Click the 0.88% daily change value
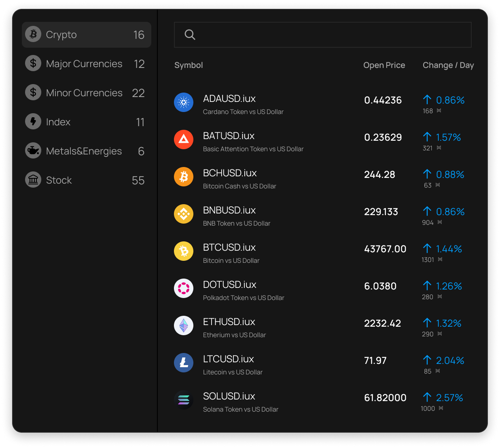Viewport: 500px width, 448px height. [450, 174]
